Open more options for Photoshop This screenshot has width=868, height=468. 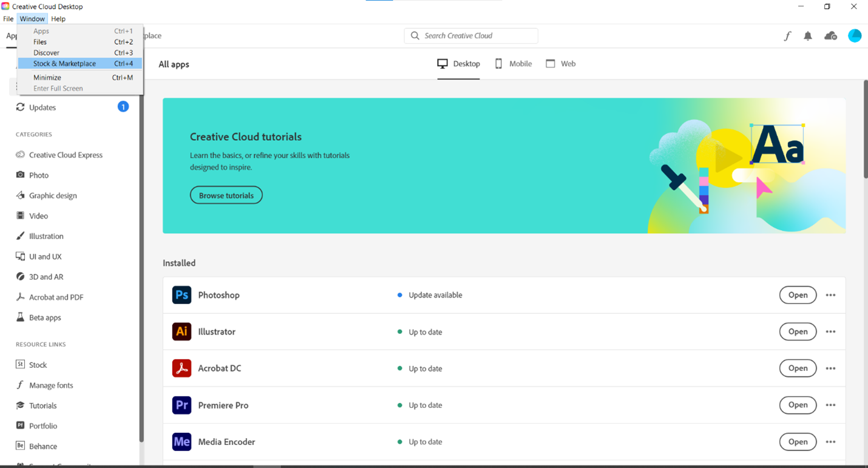[830, 295]
